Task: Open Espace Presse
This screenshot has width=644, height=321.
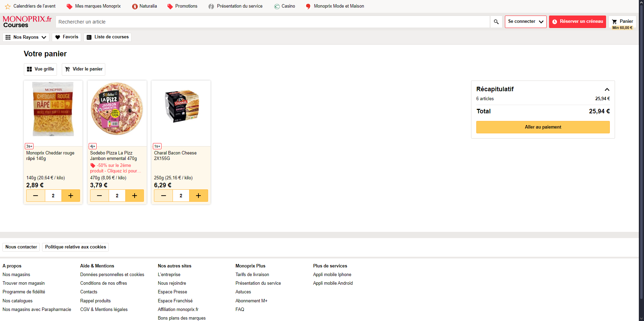Action: (x=173, y=292)
